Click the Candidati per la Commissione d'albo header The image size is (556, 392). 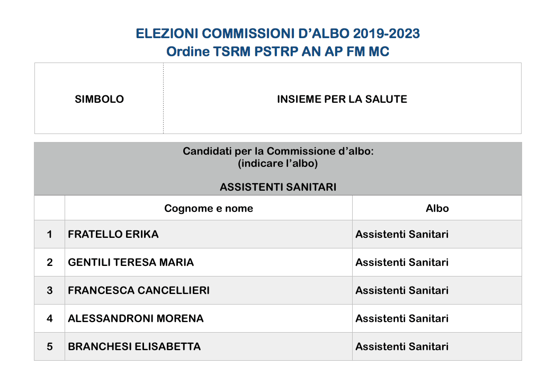278,151
